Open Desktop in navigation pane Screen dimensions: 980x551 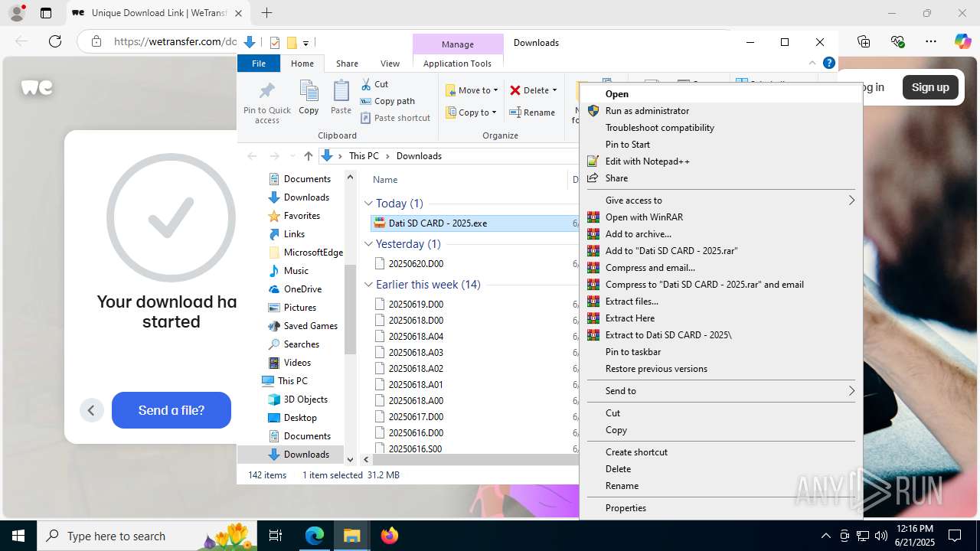pyautogui.click(x=300, y=418)
